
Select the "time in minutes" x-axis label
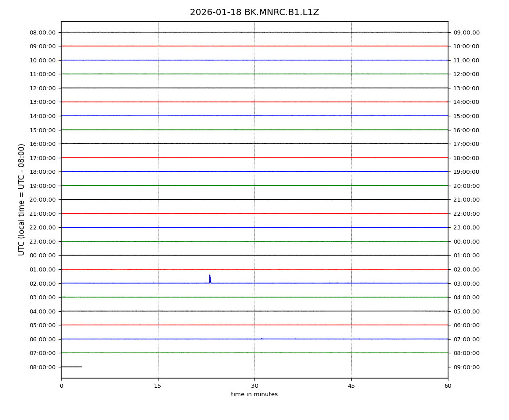[x=254, y=394]
